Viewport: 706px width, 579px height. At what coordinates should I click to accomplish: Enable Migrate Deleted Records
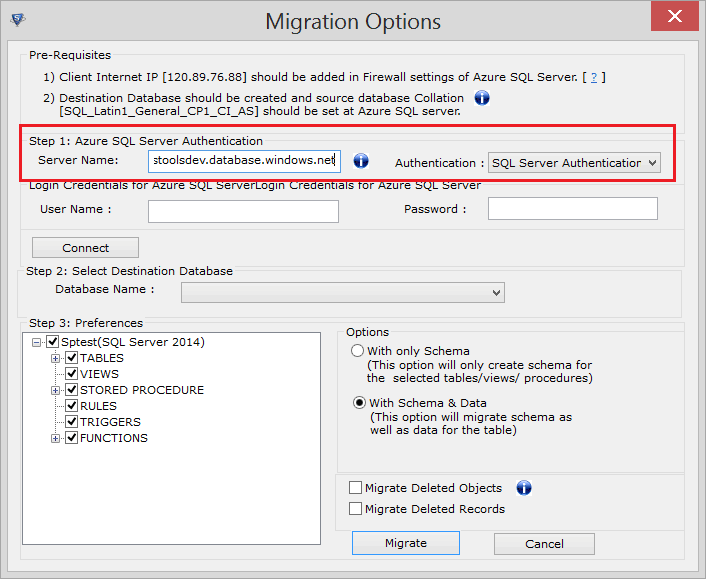point(355,509)
